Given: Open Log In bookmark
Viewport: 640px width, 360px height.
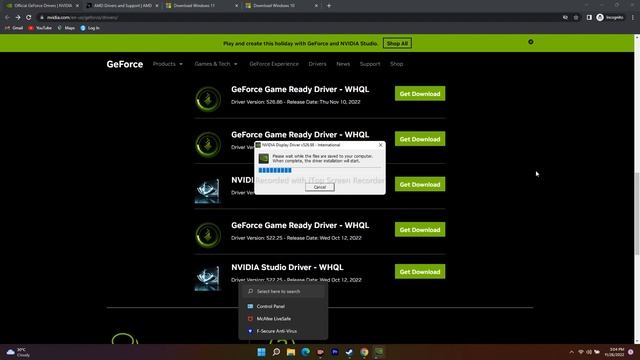Looking at the screenshot, I should point(90,28).
